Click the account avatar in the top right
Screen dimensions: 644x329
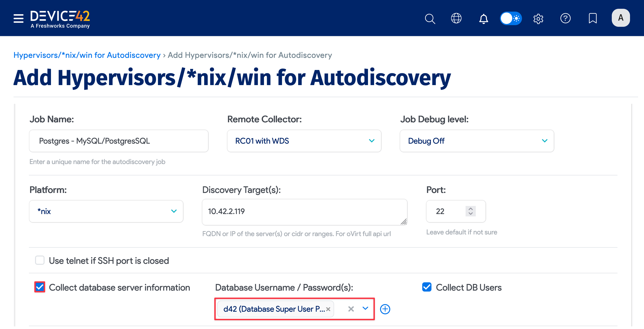coord(621,18)
